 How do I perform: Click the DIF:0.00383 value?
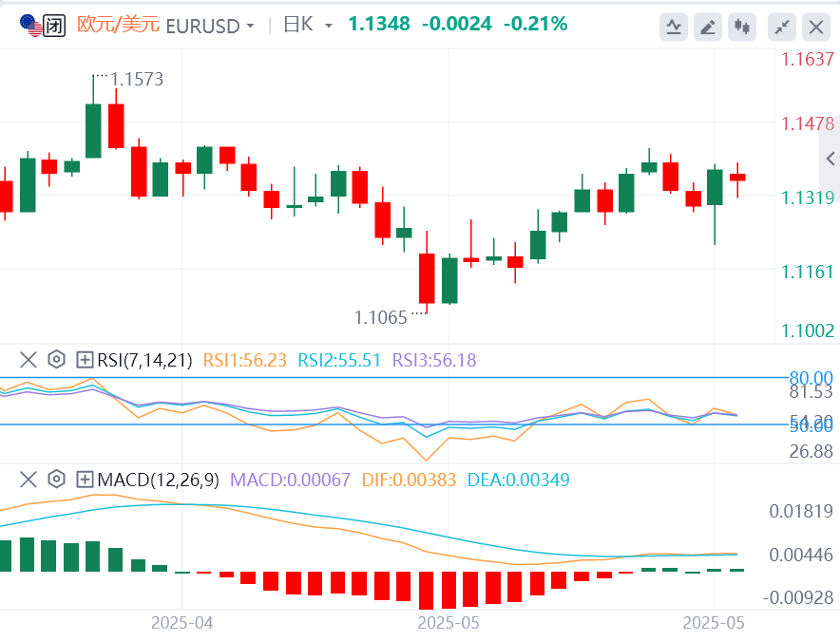(409, 480)
